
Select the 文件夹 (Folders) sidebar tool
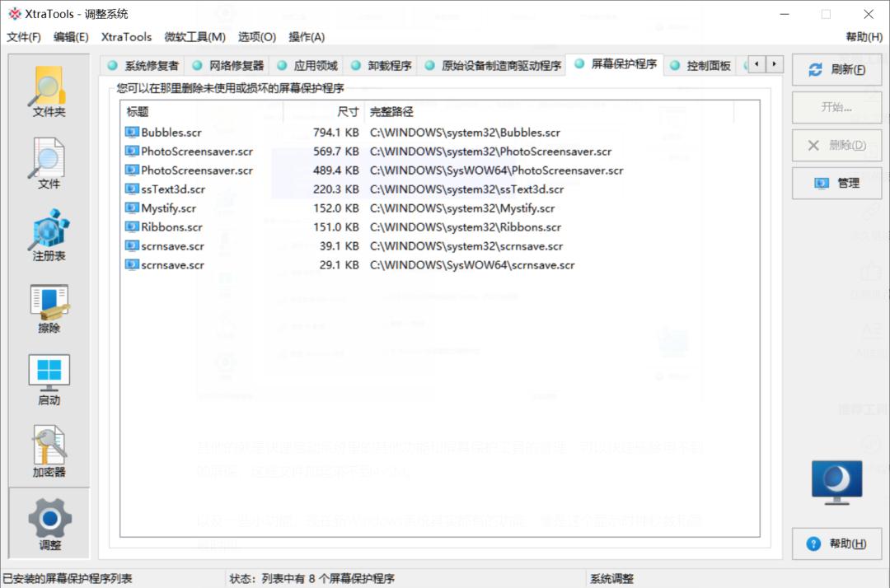click(48, 88)
